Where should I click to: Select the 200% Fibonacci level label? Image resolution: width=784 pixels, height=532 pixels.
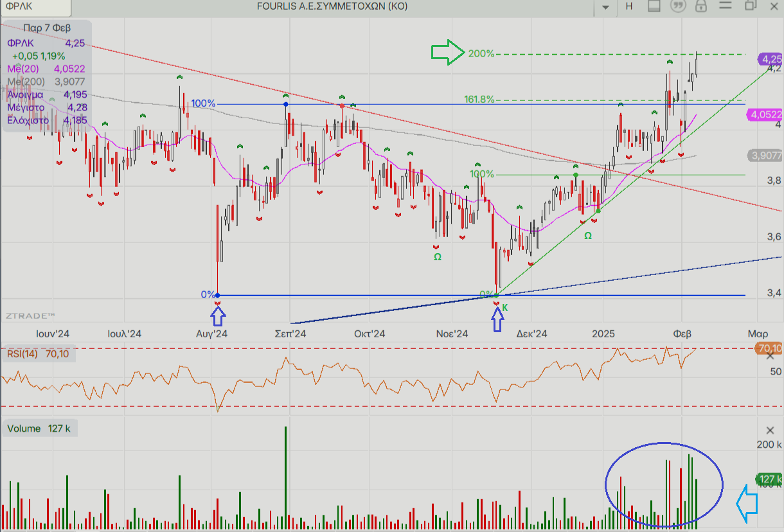[x=481, y=53]
